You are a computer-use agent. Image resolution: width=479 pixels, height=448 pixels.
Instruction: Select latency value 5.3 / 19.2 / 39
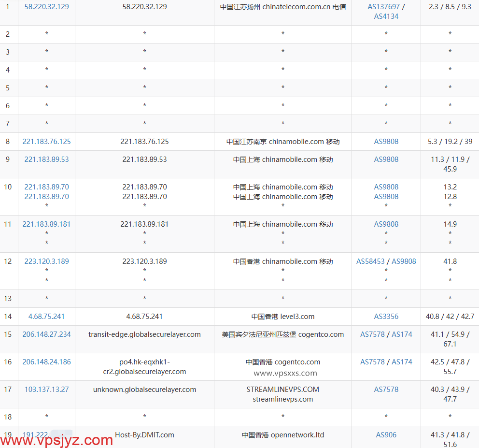click(450, 142)
